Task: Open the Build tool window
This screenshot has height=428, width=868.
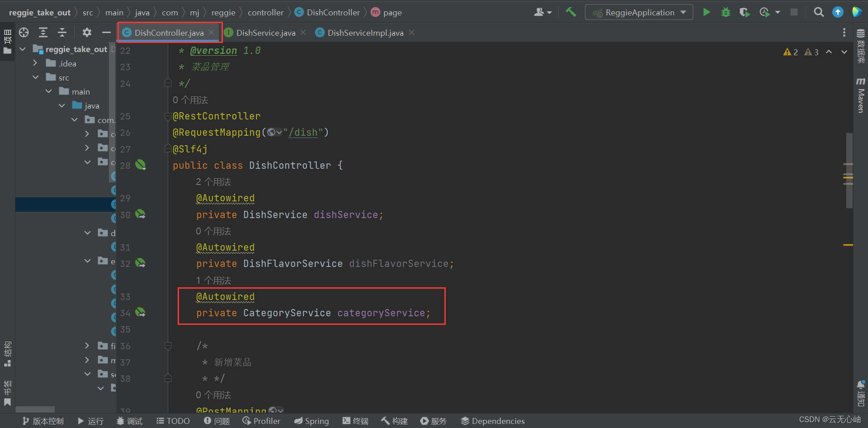Action: coord(395,421)
